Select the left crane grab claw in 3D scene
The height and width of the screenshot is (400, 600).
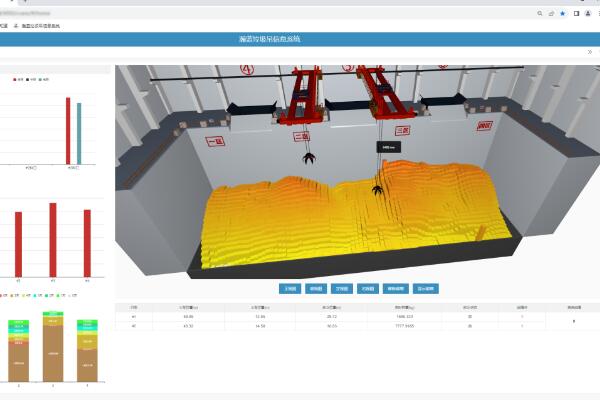coord(309,157)
